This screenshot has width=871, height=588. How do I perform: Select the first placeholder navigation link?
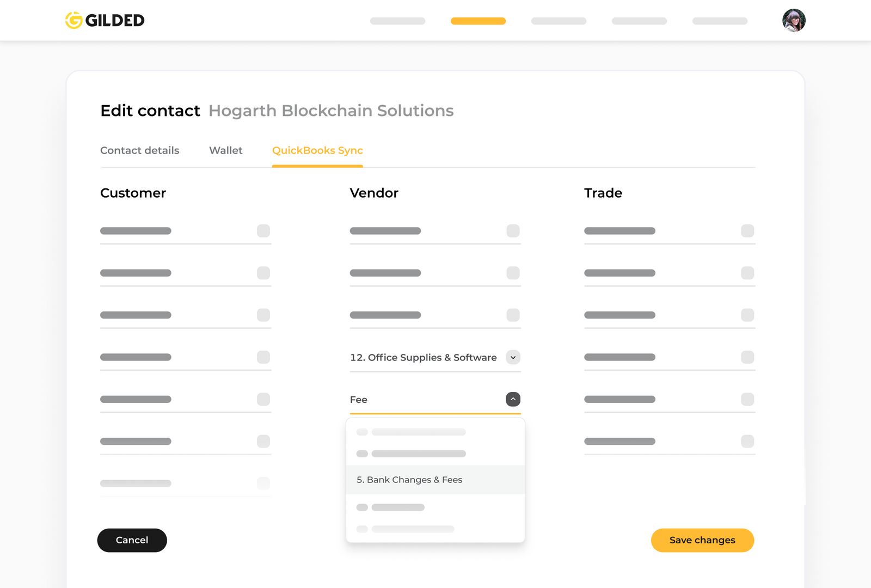point(397,21)
